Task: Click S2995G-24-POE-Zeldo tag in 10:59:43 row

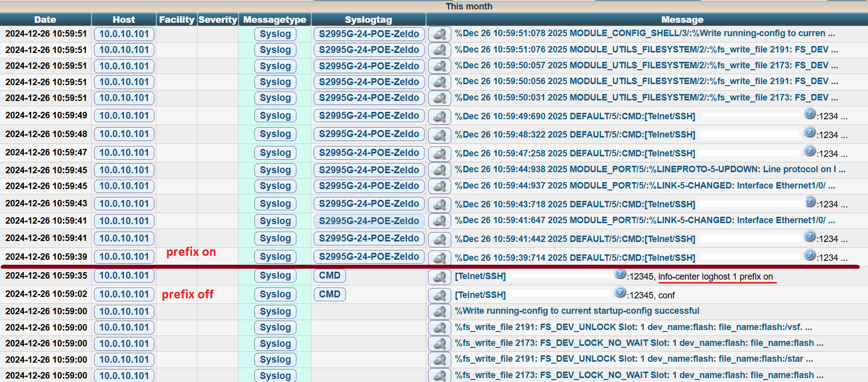Action: [x=369, y=204]
